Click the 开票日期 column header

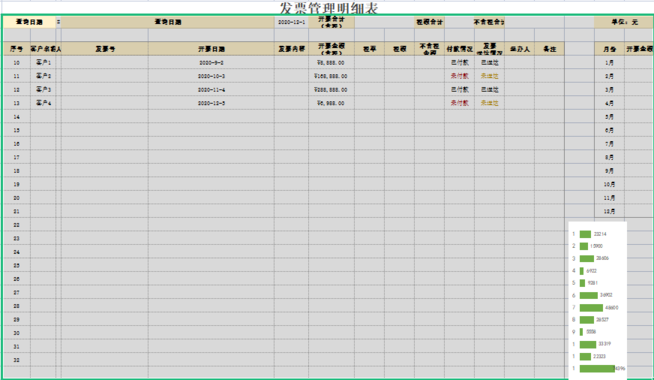click(211, 49)
